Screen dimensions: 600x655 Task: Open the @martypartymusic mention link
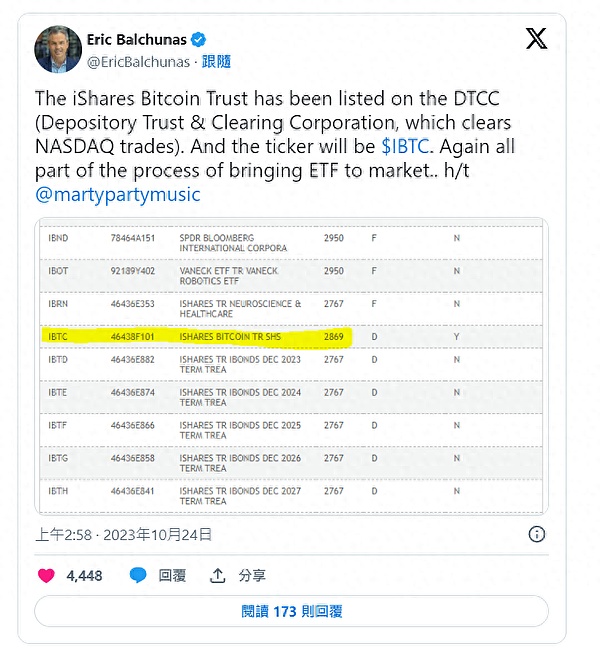(x=118, y=194)
